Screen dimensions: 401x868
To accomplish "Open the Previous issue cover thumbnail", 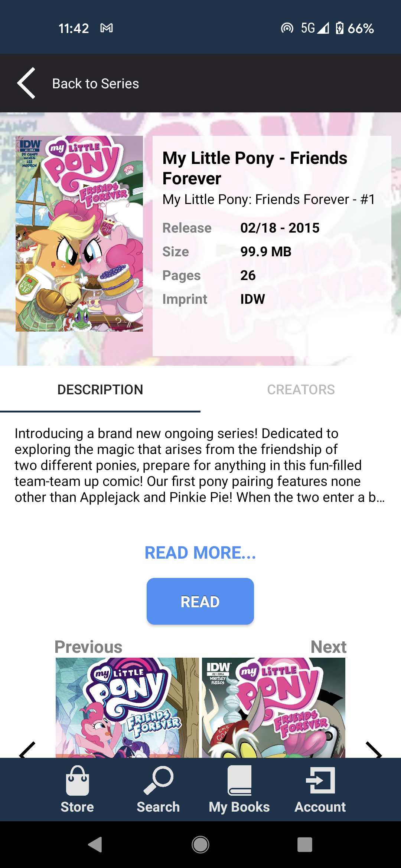I will tap(127, 708).
